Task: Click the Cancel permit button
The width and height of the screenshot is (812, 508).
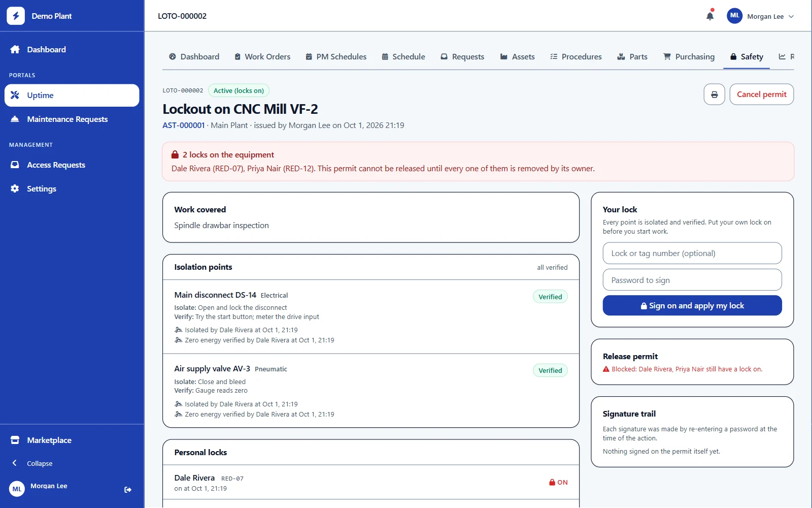Action: [x=762, y=94]
